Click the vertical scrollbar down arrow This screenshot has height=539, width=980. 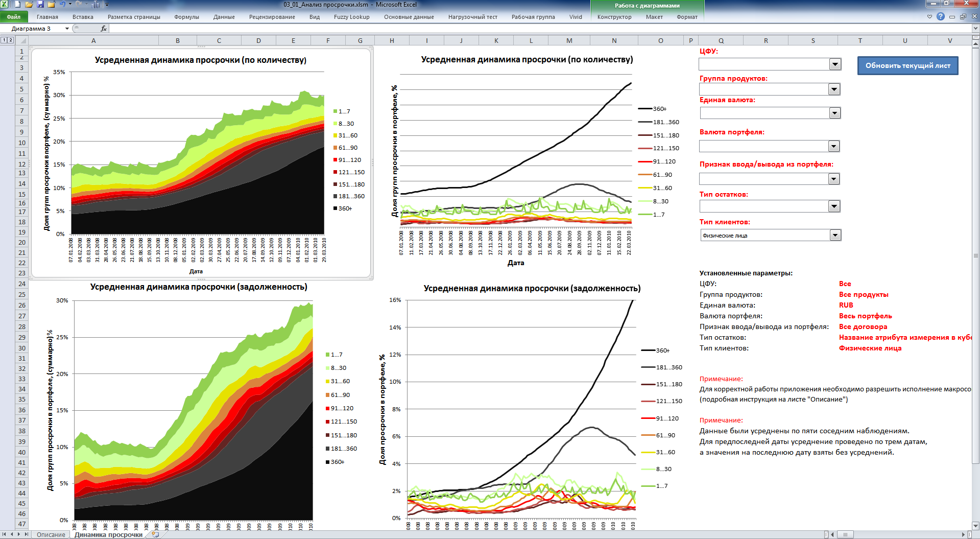(976, 526)
